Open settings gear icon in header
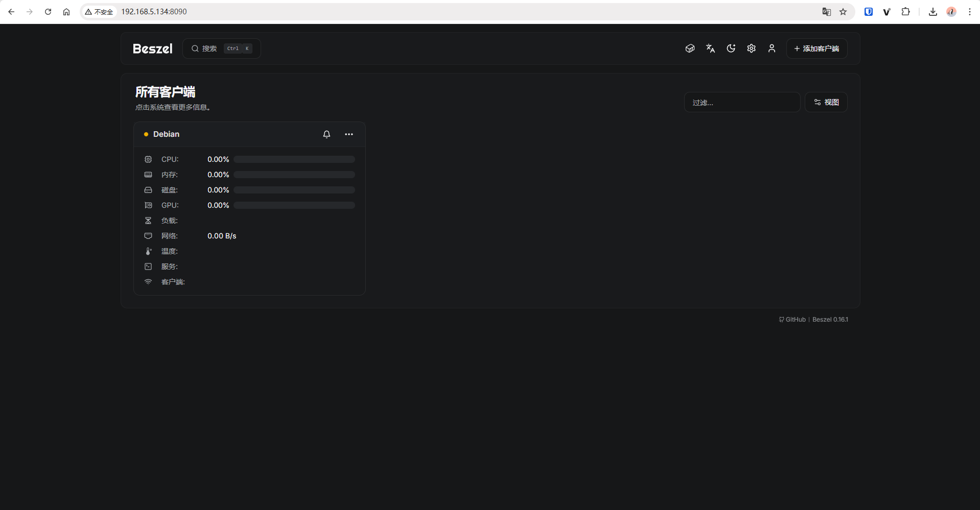980x510 pixels. [x=751, y=48]
